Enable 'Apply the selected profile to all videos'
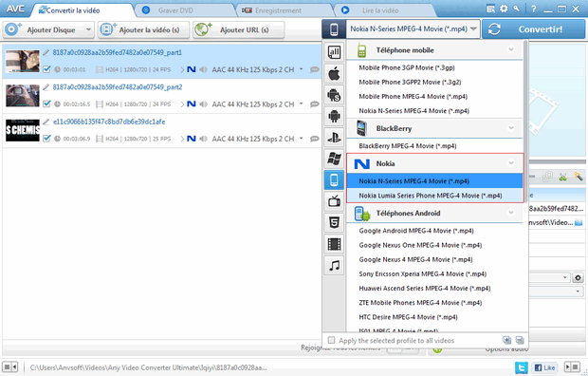This screenshot has height=376, width=588. click(x=331, y=340)
